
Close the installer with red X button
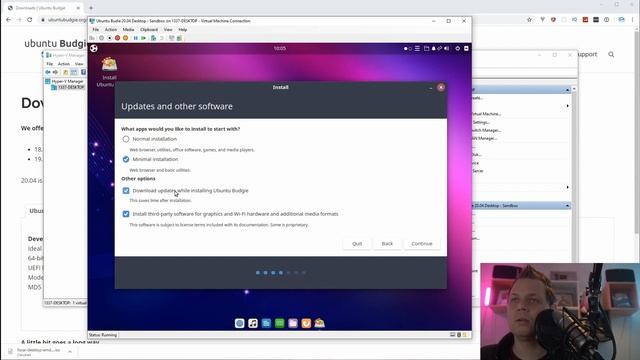point(441,87)
